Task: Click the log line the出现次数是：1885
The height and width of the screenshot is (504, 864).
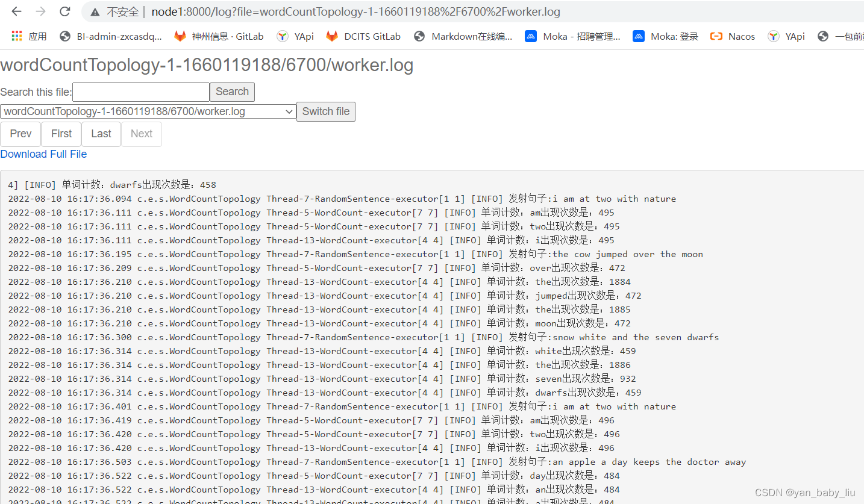Action: point(319,310)
